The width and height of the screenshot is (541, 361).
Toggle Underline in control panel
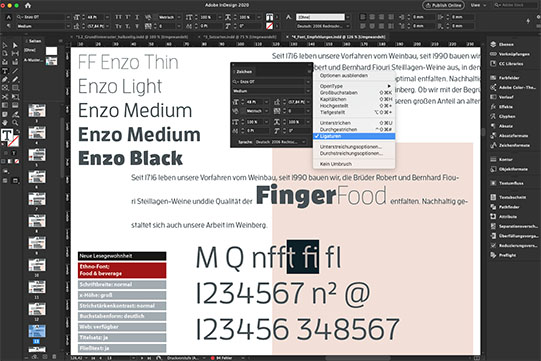coord(137,17)
